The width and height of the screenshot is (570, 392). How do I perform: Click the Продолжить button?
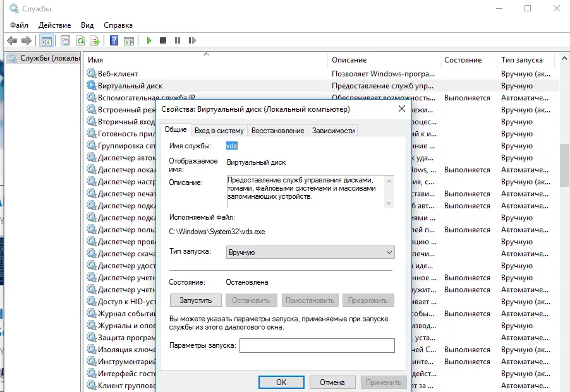[368, 300]
